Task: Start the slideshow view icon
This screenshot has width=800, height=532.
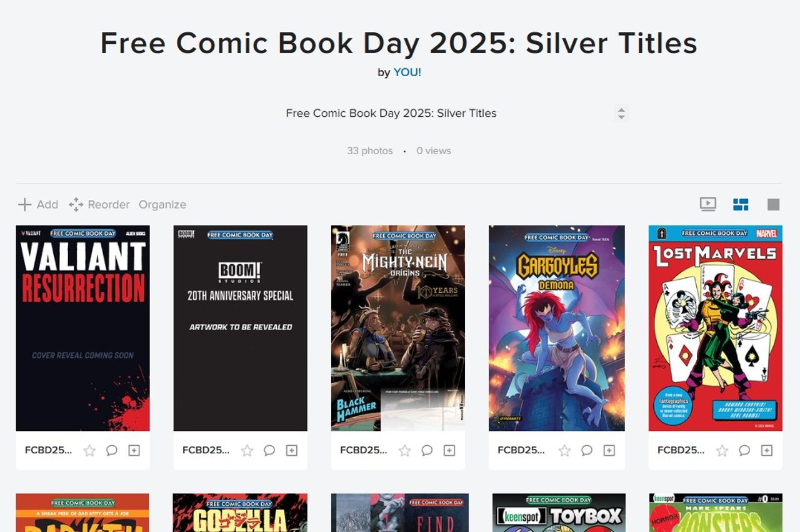Action: (x=707, y=204)
